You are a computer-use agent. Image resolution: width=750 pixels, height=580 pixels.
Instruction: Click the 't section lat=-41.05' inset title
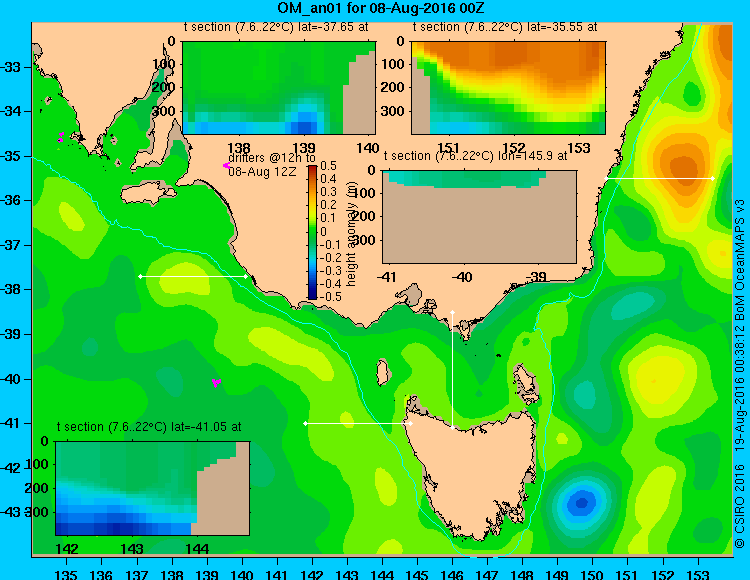point(149,427)
